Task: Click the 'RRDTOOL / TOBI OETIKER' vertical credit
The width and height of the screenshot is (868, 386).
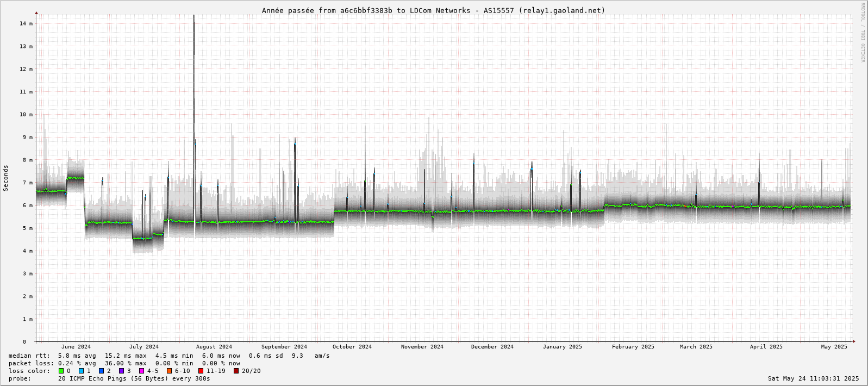Action: [x=862, y=33]
